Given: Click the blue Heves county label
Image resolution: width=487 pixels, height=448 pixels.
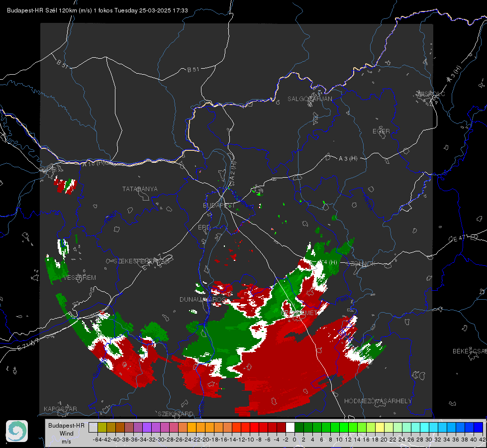Looking at the screenshot, I should pyautogui.click(x=368, y=202).
